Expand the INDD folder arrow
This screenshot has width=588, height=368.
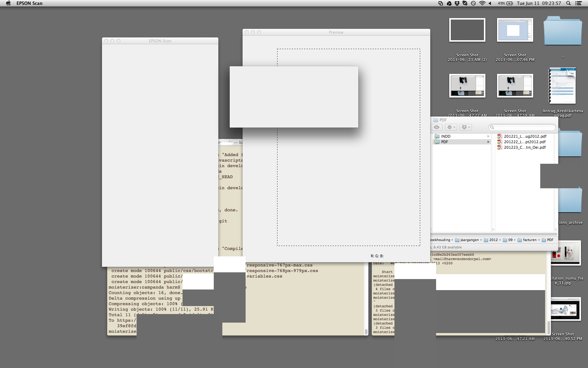point(488,136)
